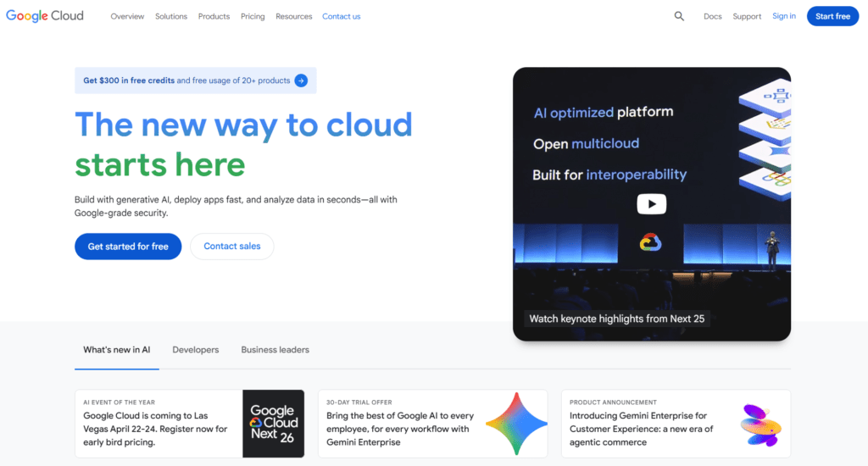This screenshot has width=868, height=466.
Task: Click 'AI optimized platform' text in video
Action: (604, 113)
